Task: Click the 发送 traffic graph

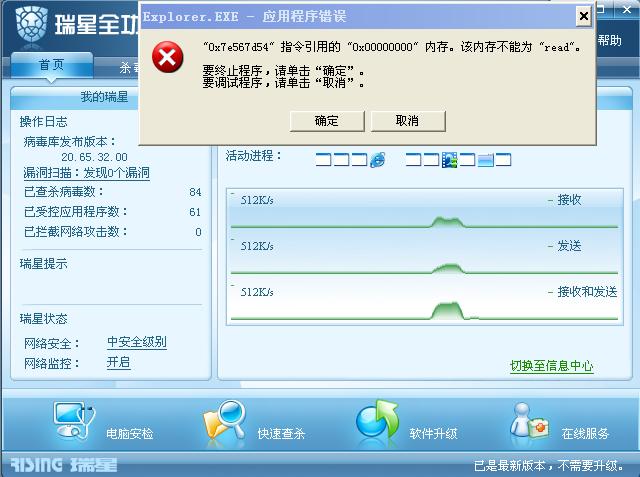Action: coord(424,256)
